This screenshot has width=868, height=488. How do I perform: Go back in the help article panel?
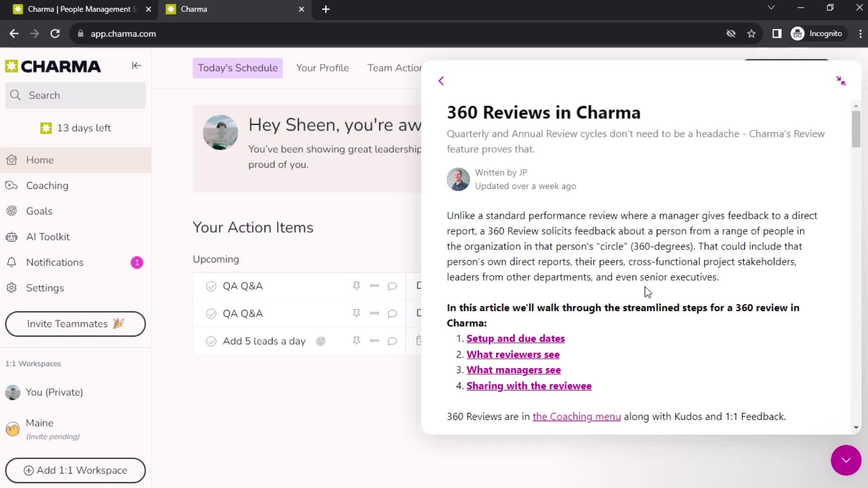[441, 81]
